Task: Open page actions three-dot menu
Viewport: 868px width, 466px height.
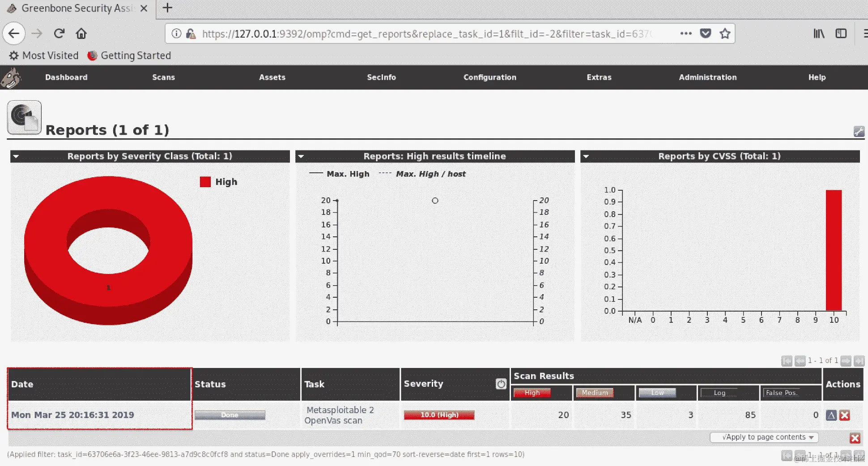Action: coord(685,34)
